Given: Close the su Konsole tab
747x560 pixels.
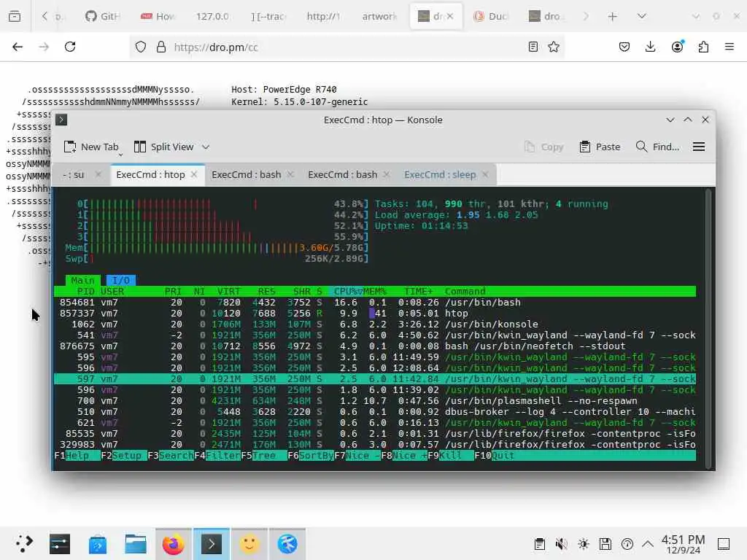Looking at the screenshot, I should (98, 175).
